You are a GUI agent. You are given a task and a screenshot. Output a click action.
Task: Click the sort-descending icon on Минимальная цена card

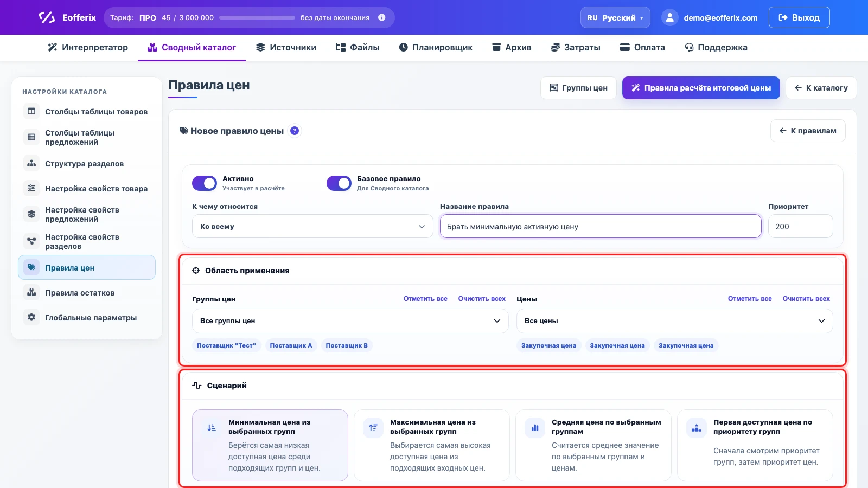[212, 428]
